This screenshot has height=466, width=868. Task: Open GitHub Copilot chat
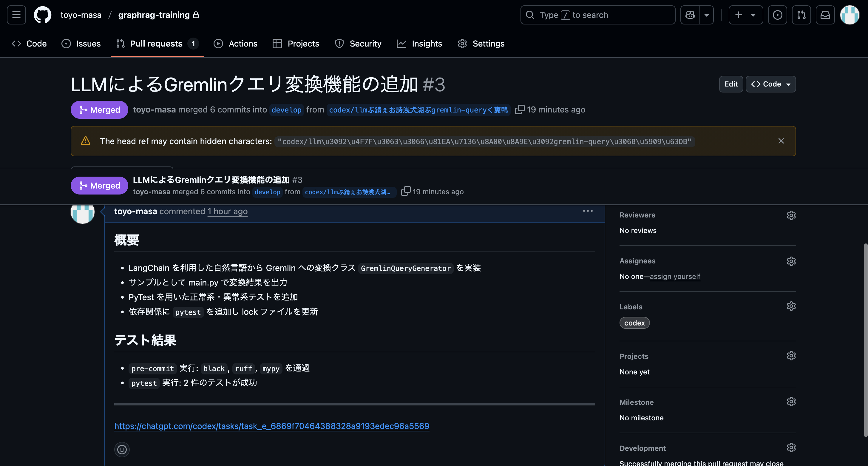point(690,15)
